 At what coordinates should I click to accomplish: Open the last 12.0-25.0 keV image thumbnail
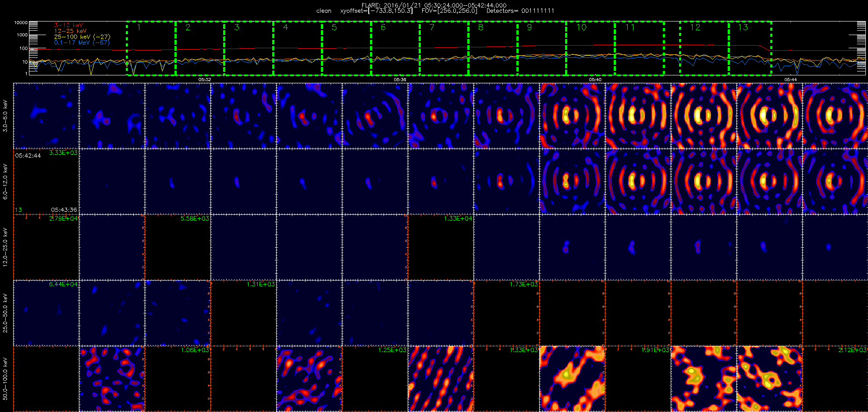pos(836,247)
